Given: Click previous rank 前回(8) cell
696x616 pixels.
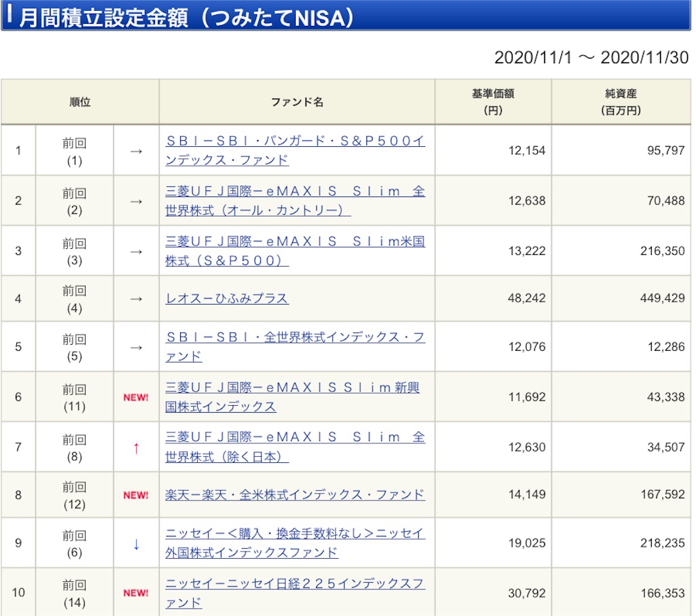Looking at the screenshot, I should click(75, 447).
